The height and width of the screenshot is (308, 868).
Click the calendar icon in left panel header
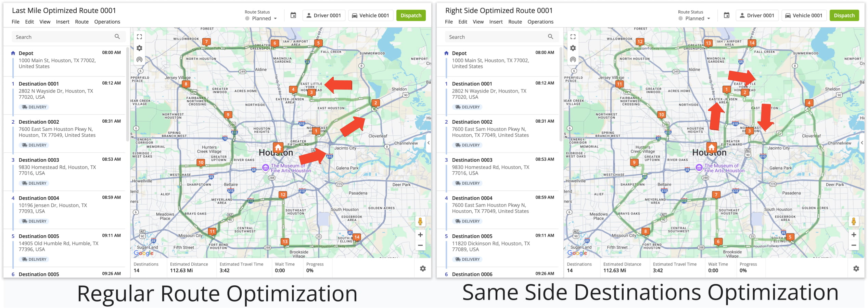293,15
